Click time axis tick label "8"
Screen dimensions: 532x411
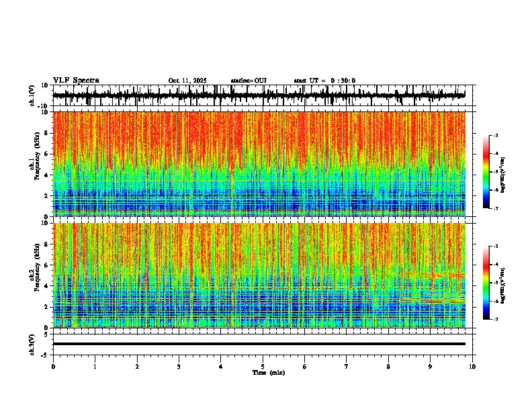pos(388,367)
